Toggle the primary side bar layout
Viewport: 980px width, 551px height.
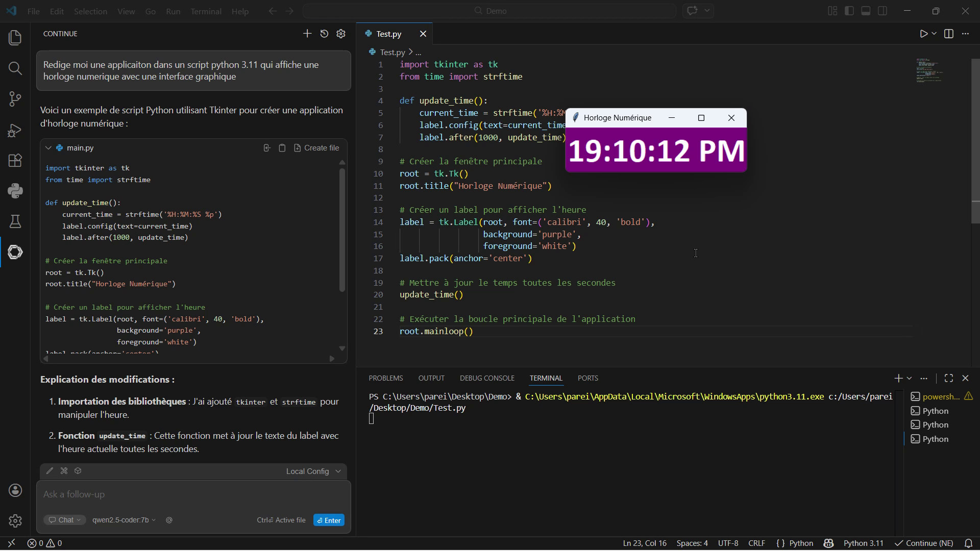click(x=849, y=11)
